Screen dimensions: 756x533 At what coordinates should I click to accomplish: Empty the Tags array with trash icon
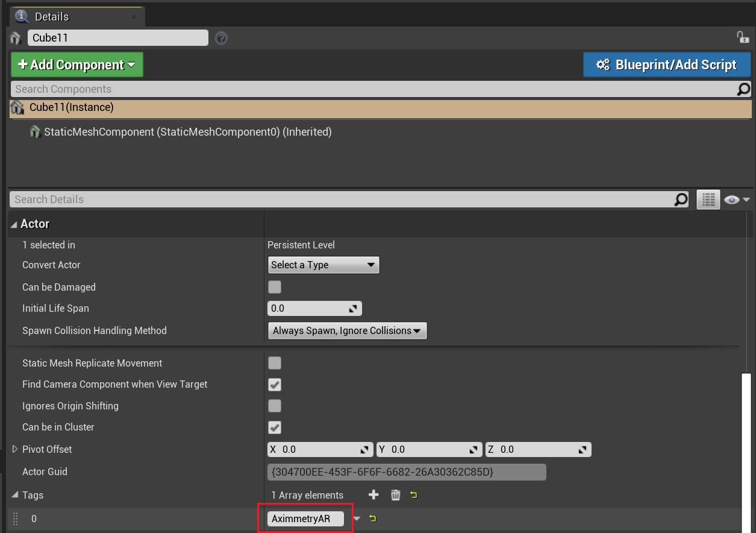[395, 495]
